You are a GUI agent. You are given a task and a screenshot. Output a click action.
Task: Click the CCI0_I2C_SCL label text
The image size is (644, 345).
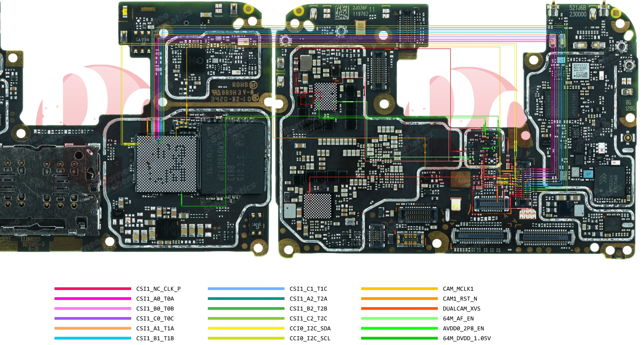(x=310, y=338)
